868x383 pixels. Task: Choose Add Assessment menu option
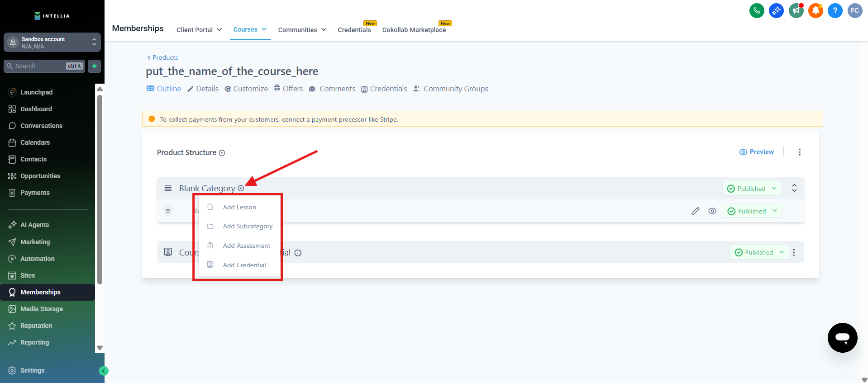click(x=246, y=246)
